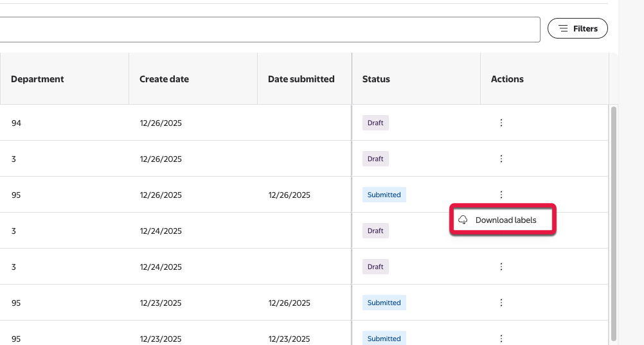Image resolution: width=644 pixels, height=345 pixels.
Task: Open three-dot menu for row submitted 12/23/2025
Action: [x=501, y=338]
